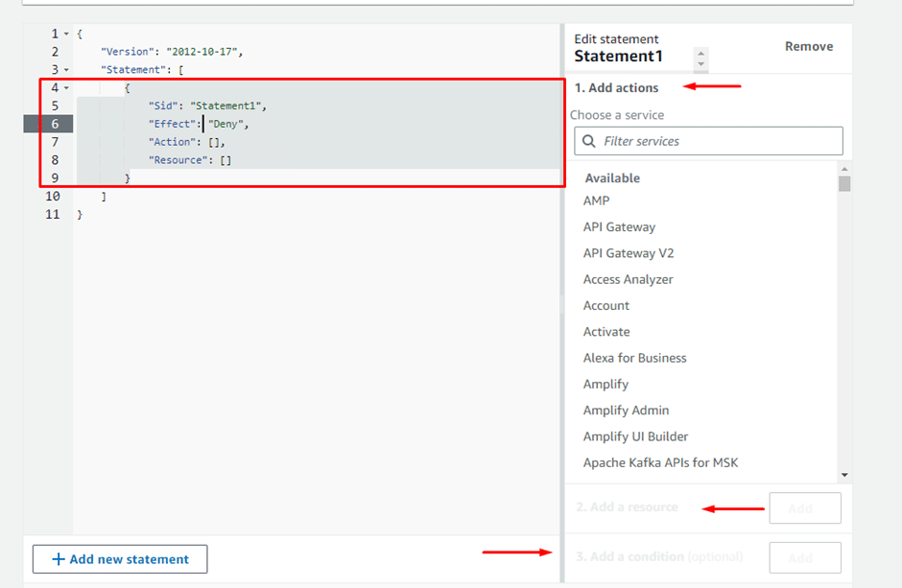Collapse the Statement array fold arrow on line 3

click(66, 70)
